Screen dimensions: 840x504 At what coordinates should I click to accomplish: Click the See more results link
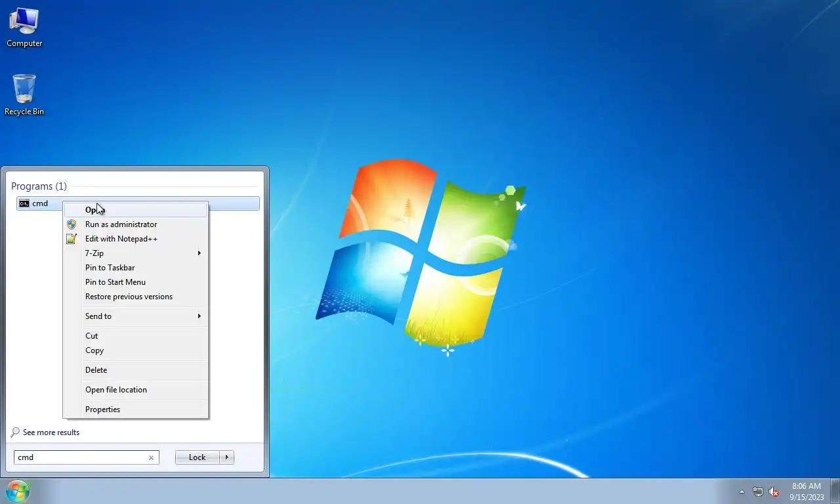tap(51, 432)
